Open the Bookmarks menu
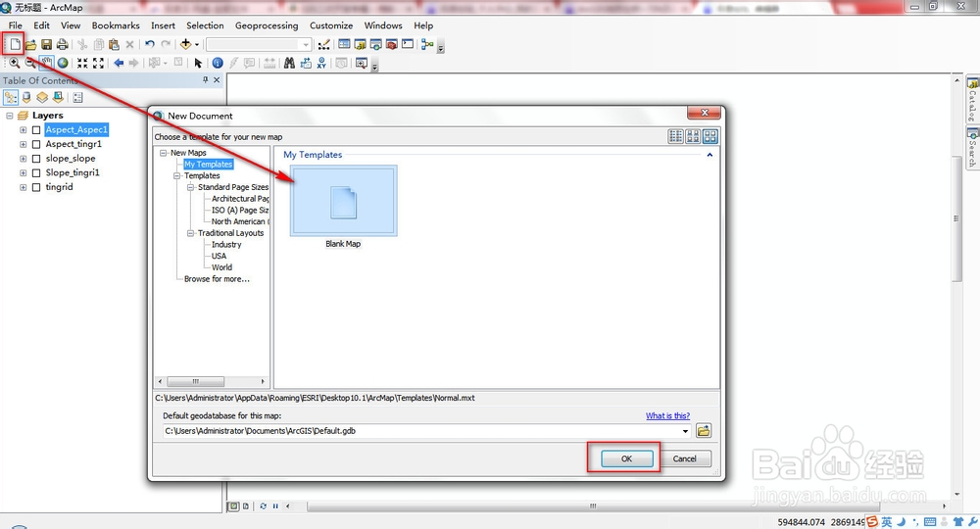The image size is (980, 529). click(x=116, y=25)
